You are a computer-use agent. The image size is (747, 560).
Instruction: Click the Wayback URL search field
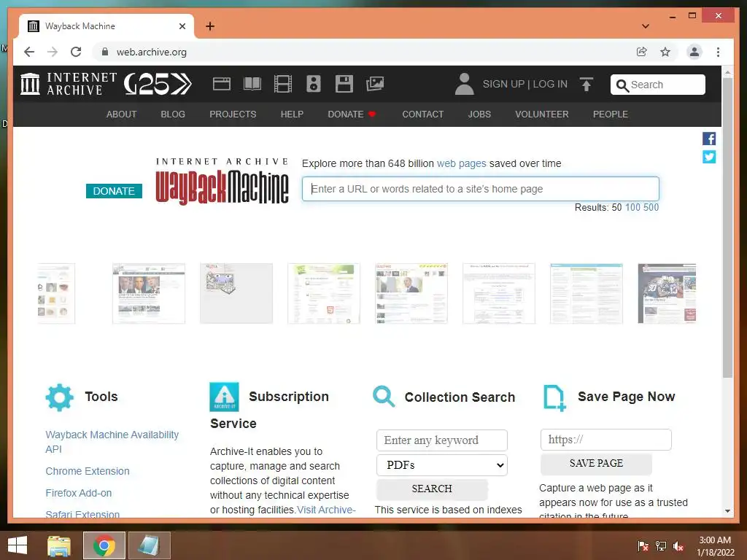point(481,189)
